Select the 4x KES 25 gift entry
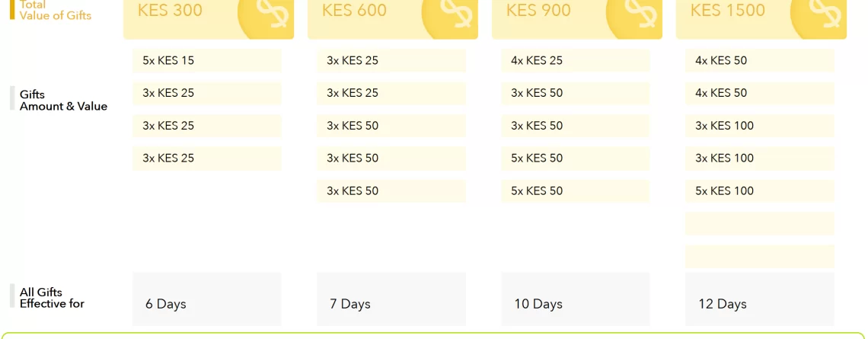The height and width of the screenshot is (339, 868). click(575, 60)
